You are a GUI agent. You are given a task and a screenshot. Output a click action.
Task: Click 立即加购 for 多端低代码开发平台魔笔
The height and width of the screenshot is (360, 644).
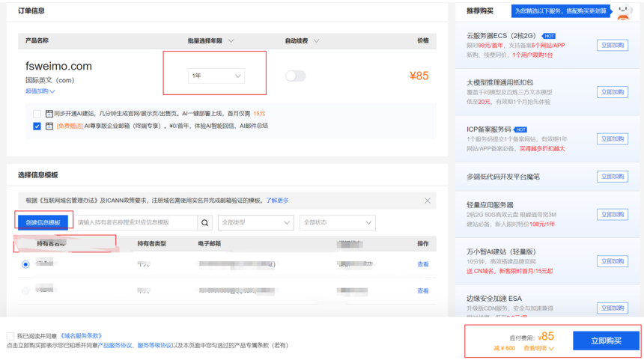tap(613, 177)
